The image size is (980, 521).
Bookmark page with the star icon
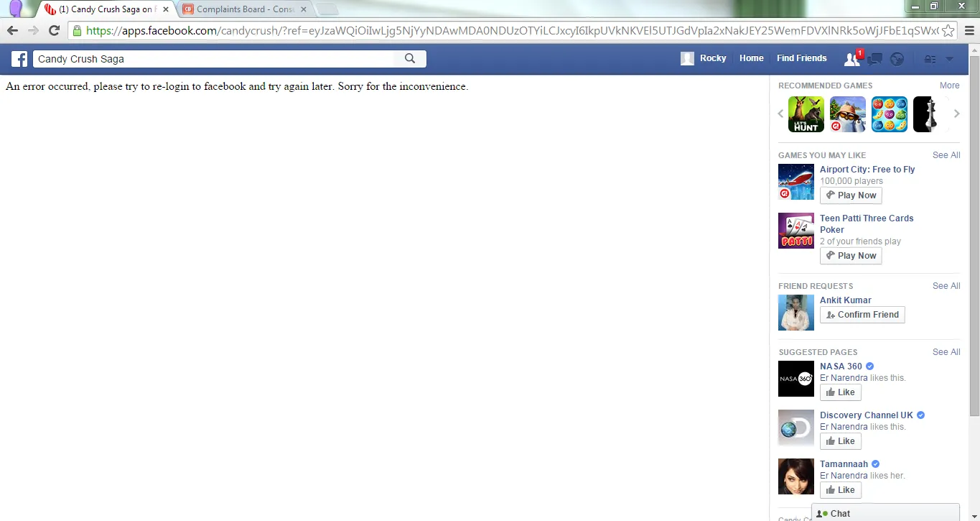tap(948, 31)
